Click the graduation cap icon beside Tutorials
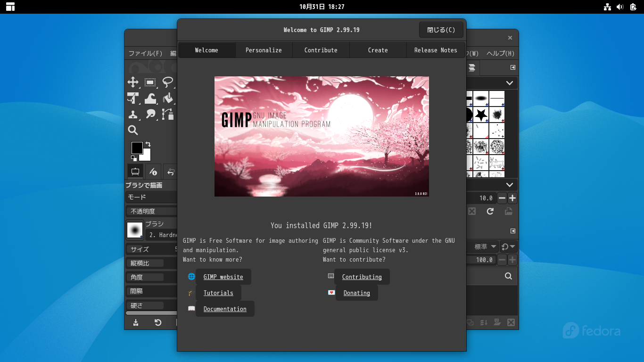The width and height of the screenshot is (644, 362). 191,293
